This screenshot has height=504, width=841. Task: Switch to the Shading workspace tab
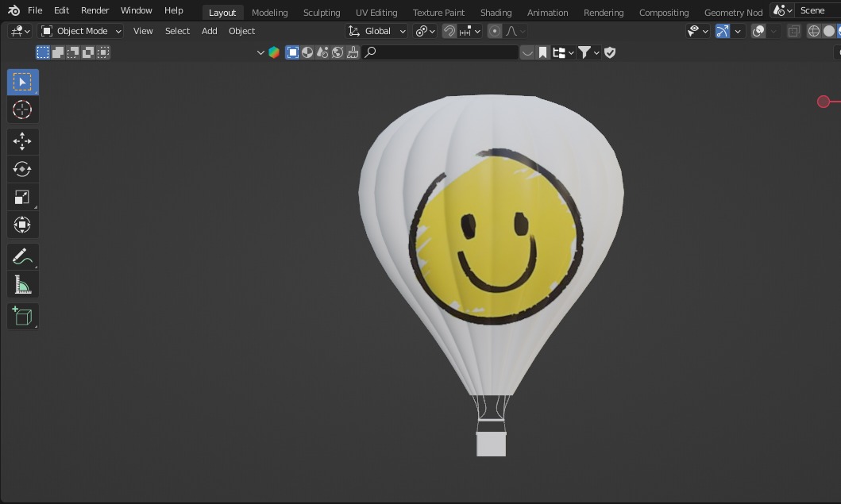(x=496, y=13)
